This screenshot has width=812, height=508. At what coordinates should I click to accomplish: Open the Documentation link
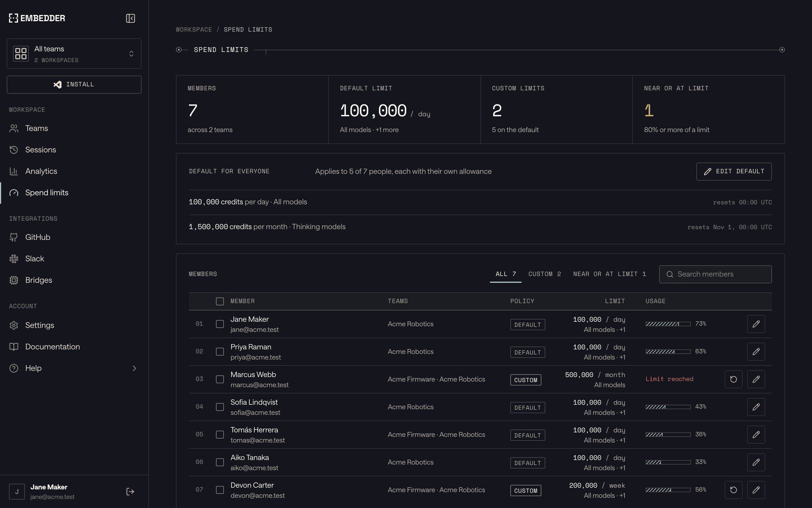coord(74,347)
